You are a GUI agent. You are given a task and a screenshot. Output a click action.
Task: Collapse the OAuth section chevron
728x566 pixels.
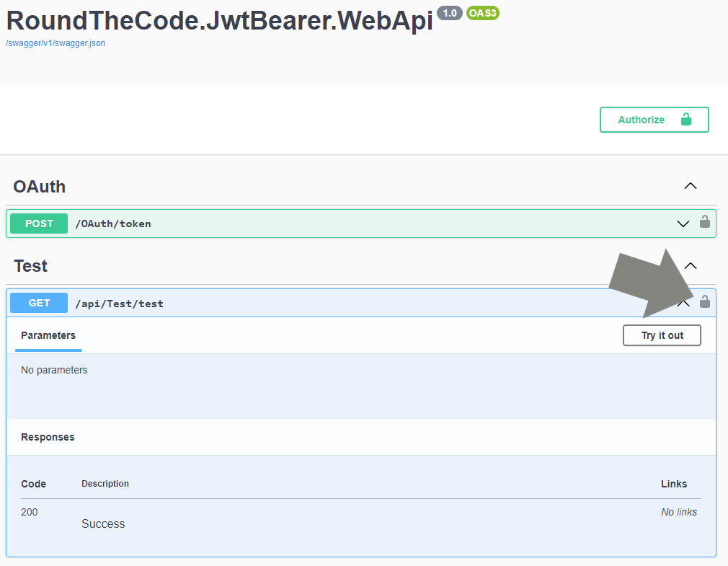tap(691, 186)
